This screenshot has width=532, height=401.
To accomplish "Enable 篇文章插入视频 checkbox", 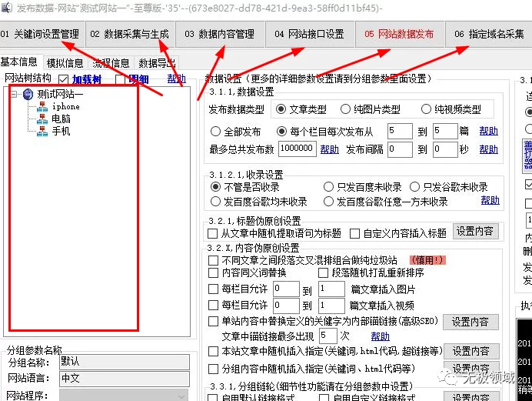I will pos(213,305).
